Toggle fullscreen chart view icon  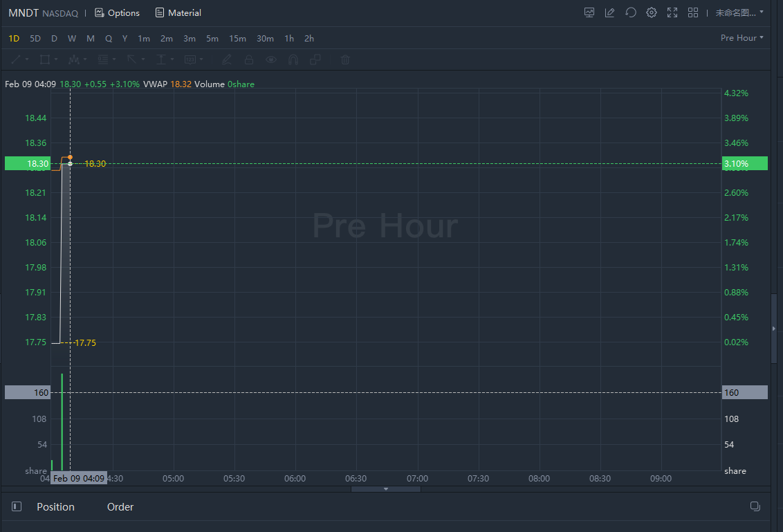click(x=672, y=13)
